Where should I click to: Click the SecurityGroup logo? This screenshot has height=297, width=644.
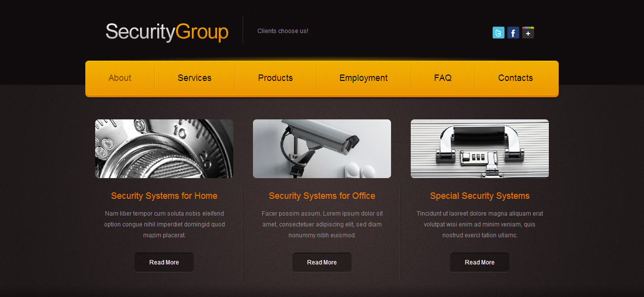coord(167,32)
